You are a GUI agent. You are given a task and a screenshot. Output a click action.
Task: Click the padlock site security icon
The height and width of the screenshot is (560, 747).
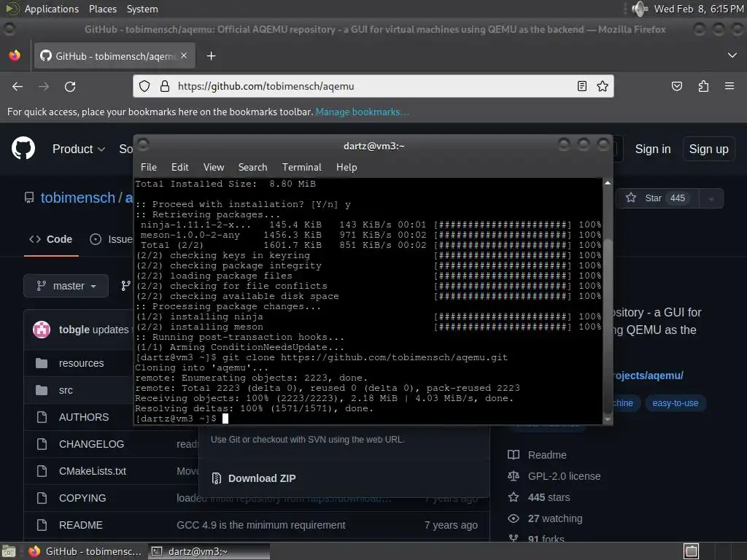164,86
